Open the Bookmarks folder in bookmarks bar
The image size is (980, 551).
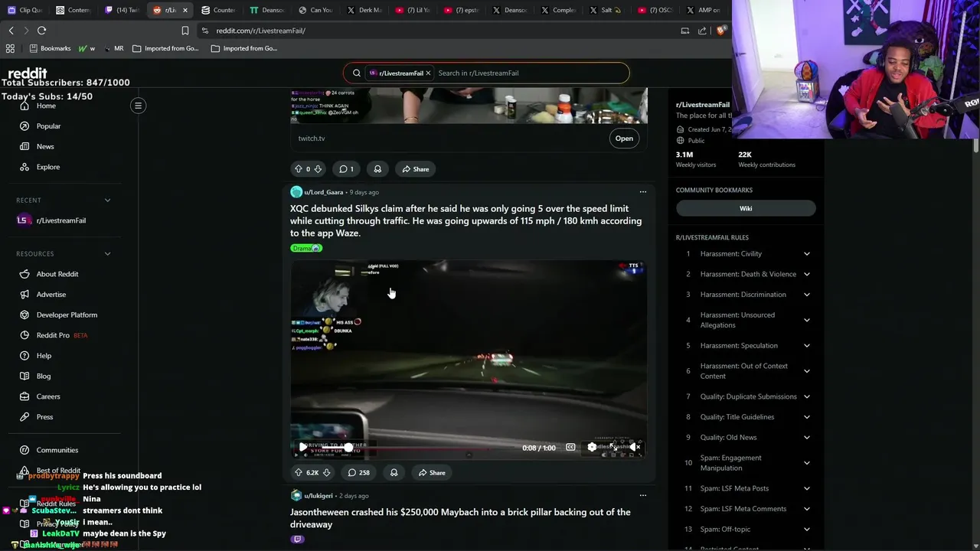(50, 48)
